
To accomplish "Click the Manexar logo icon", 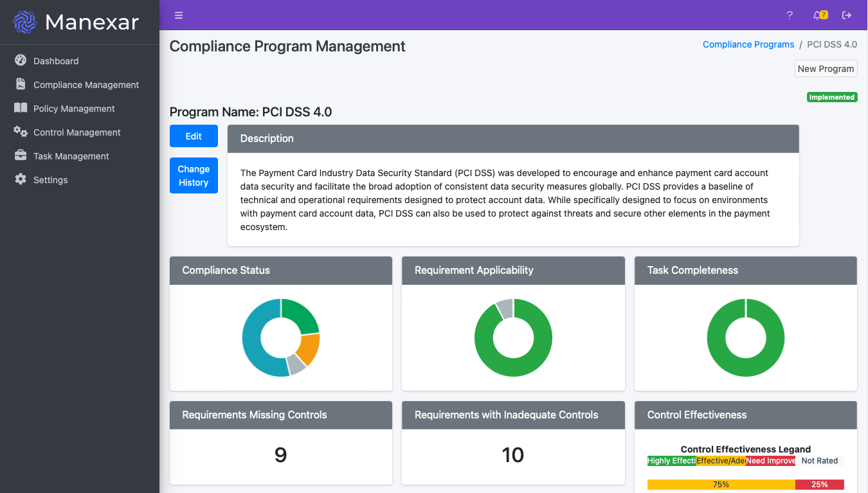I will pos(25,22).
